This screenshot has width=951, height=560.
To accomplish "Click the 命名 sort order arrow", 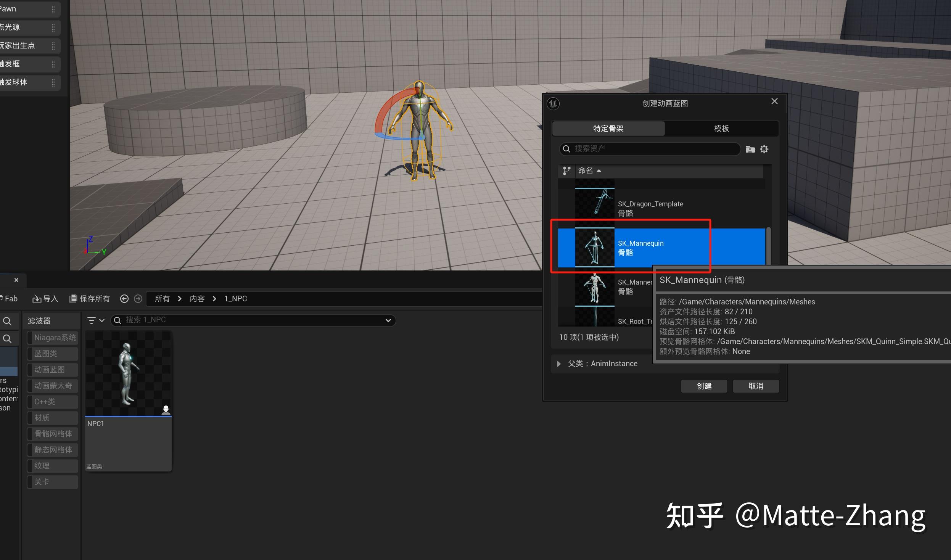I will (x=598, y=171).
